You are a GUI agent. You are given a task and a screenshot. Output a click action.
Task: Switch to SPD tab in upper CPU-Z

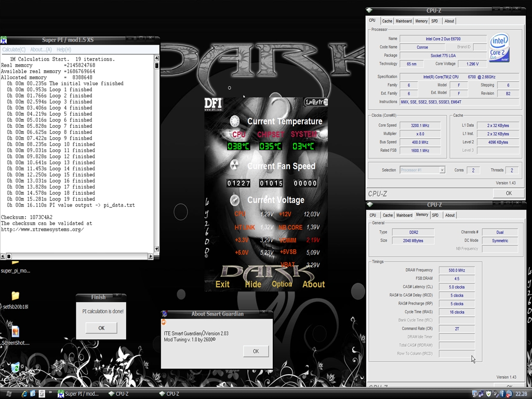pos(435,21)
